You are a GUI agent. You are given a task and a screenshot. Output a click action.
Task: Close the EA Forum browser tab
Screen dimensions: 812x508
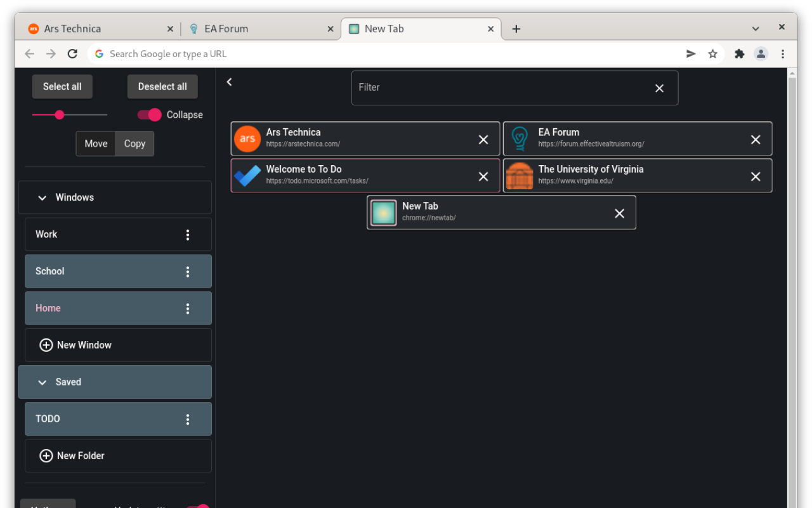[x=331, y=29]
